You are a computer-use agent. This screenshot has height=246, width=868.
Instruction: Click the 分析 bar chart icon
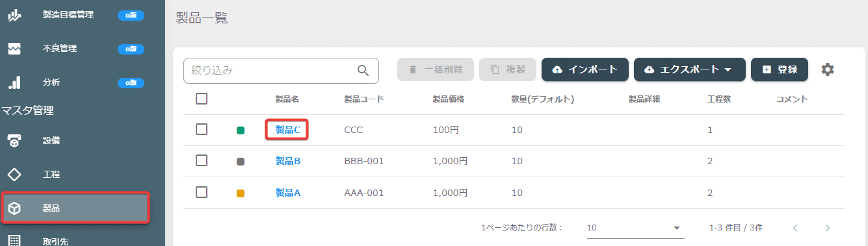point(14,82)
